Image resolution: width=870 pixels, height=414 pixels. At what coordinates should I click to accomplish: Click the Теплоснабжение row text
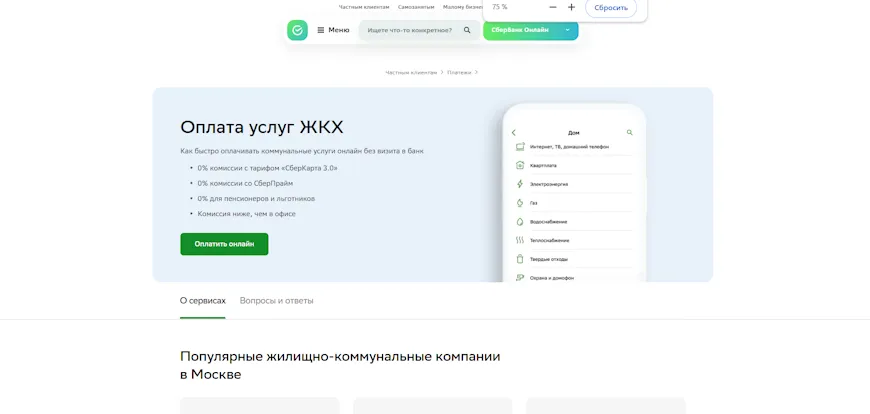coord(549,241)
